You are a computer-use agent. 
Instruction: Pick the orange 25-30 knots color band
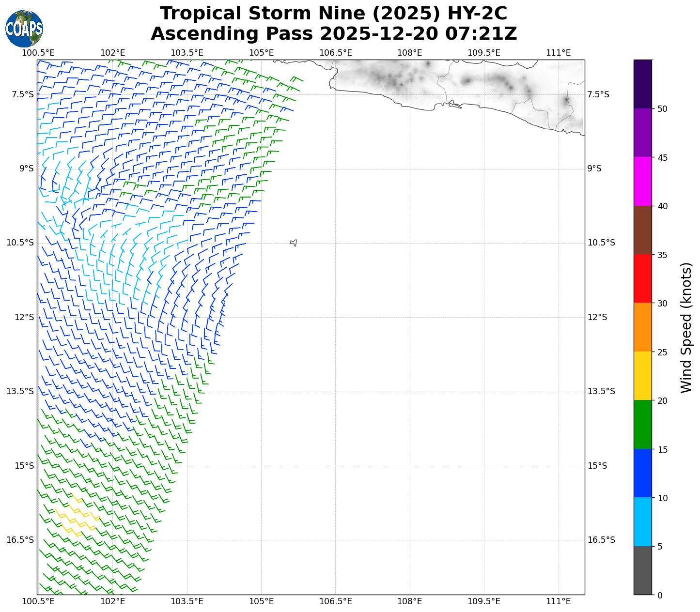(643, 327)
